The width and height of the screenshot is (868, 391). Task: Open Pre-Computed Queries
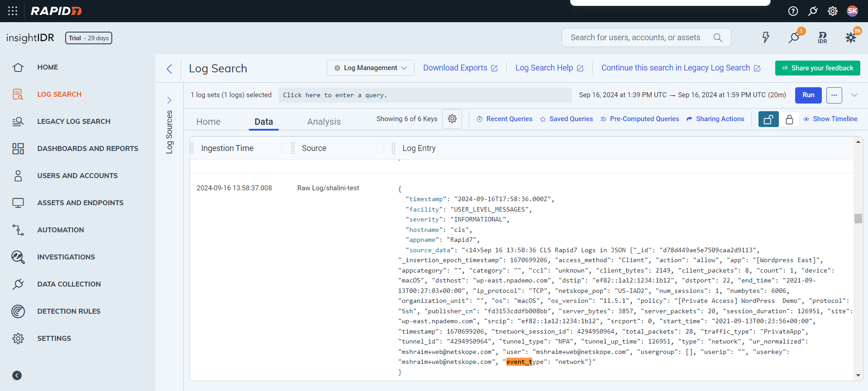click(x=639, y=119)
